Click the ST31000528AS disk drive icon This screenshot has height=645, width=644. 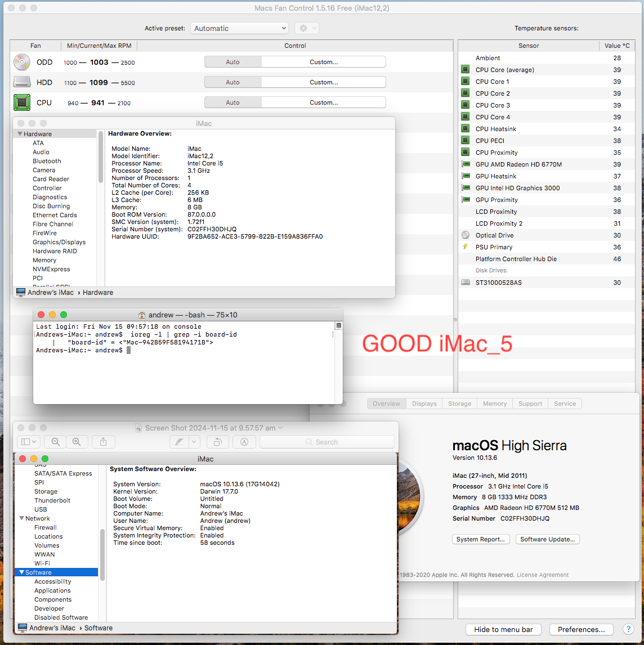(x=466, y=282)
